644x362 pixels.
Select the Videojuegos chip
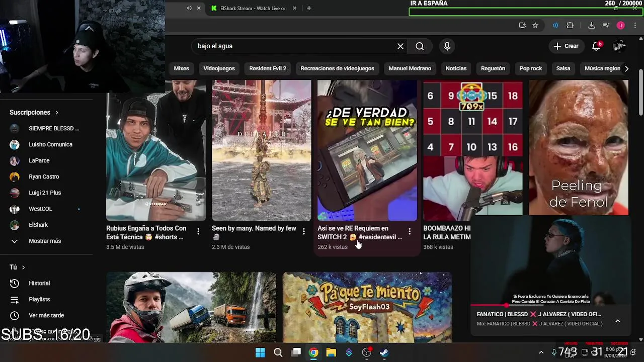click(219, 68)
